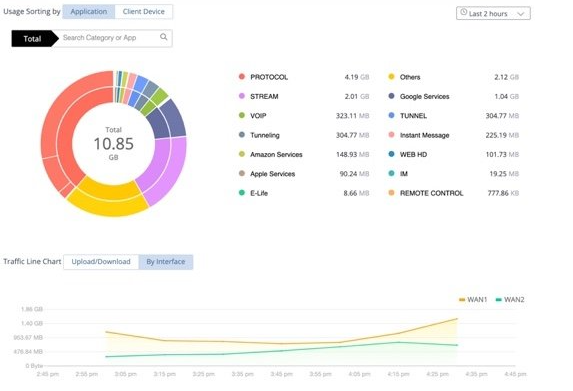Click the Google Services legend dot
Viewport: 573px width, 391px height.
pyautogui.click(x=391, y=96)
